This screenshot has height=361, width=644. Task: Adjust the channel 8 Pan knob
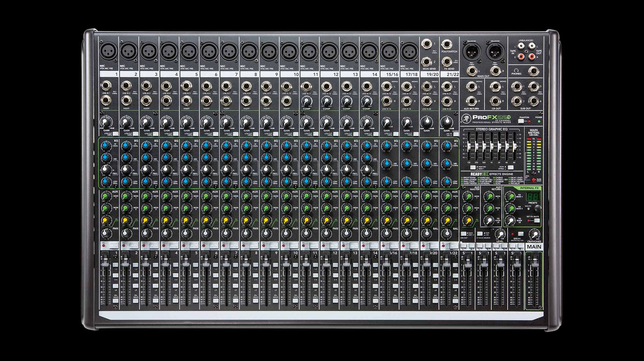[246, 233]
